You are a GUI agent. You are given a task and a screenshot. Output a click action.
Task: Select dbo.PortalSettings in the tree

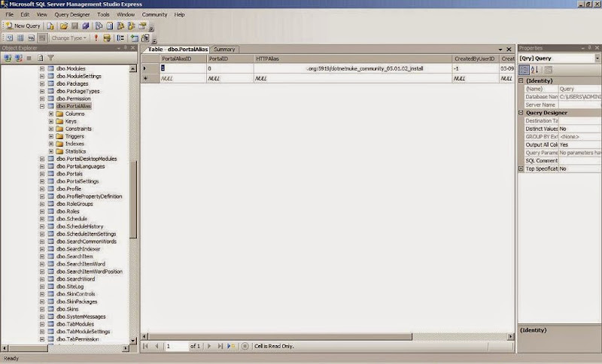click(x=78, y=181)
